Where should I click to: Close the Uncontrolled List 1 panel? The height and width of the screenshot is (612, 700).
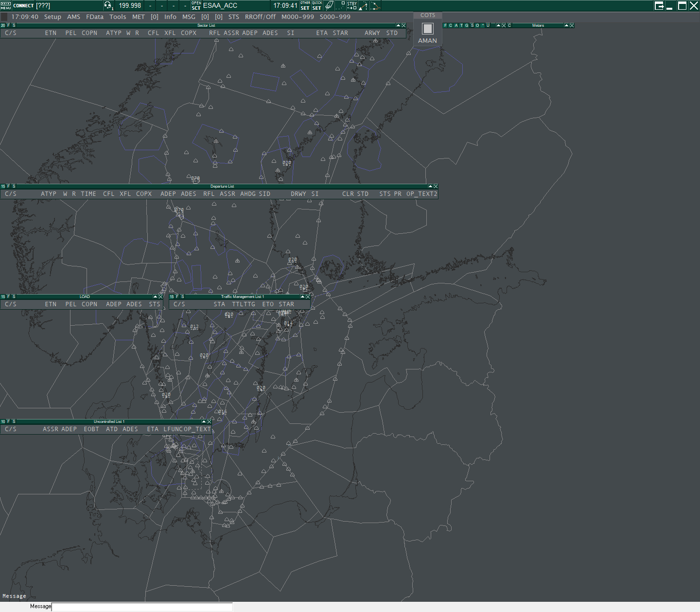(209, 421)
